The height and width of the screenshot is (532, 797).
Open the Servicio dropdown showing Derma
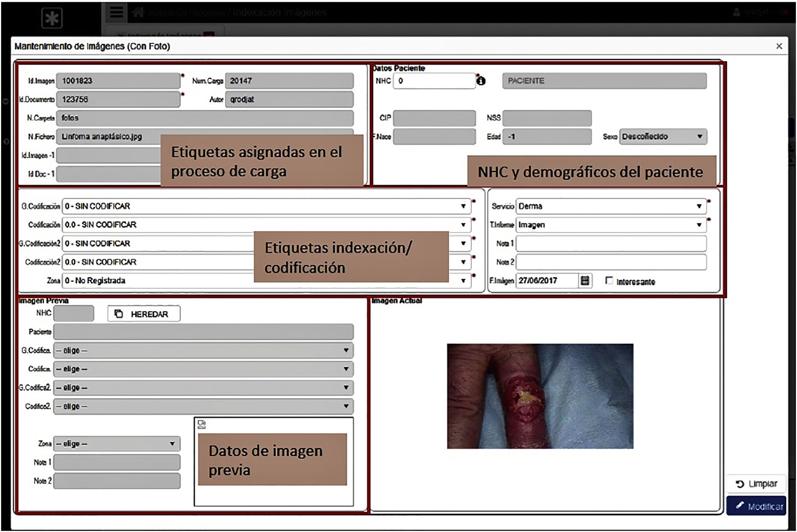pos(611,206)
